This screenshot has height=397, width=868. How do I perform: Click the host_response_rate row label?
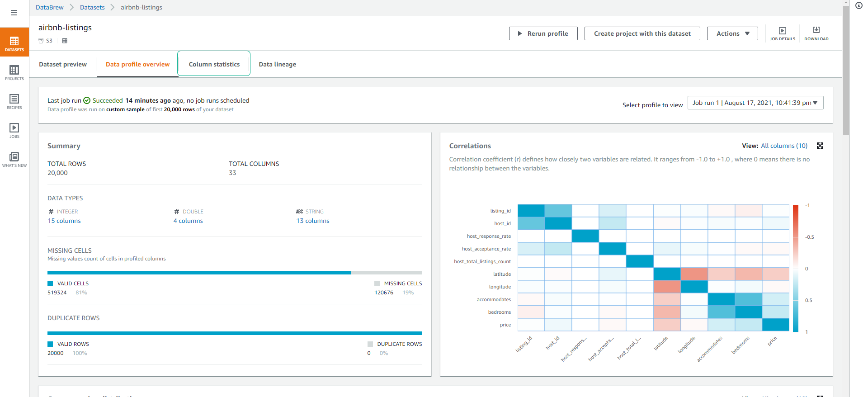489,236
